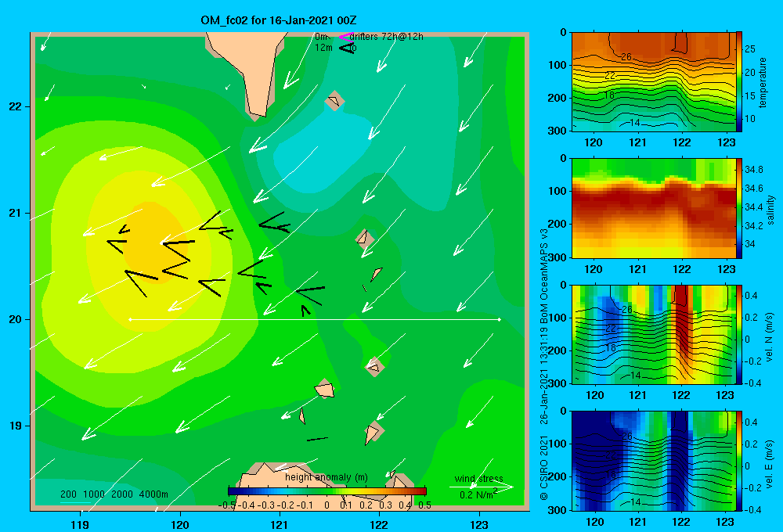The width and height of the screenshot is (783, 532).
Task: Click the '0.2 N/m²' wind stress value
Action: pos(478,494)
